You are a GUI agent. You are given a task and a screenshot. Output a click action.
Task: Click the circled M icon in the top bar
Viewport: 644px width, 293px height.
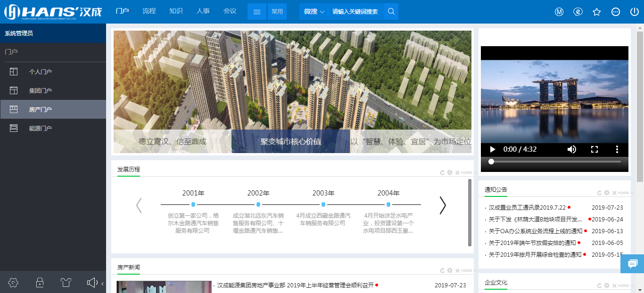(559, 12)
